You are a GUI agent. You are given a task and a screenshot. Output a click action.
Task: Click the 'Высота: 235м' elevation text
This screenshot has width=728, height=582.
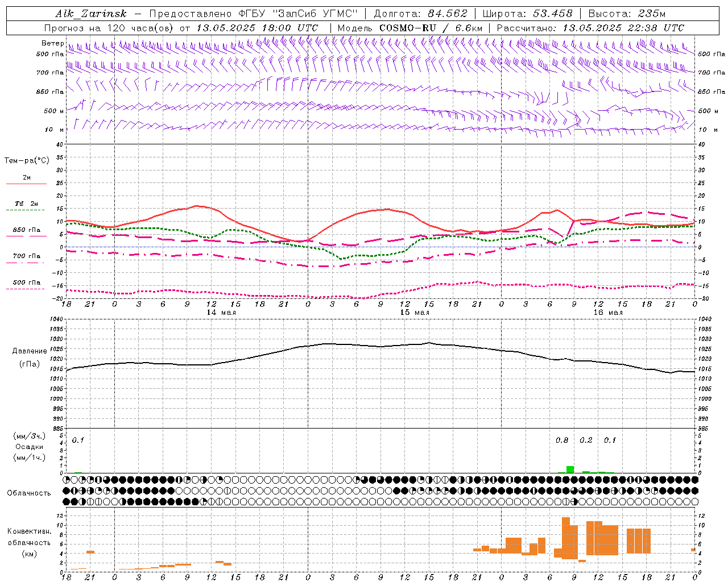[627, 14]
